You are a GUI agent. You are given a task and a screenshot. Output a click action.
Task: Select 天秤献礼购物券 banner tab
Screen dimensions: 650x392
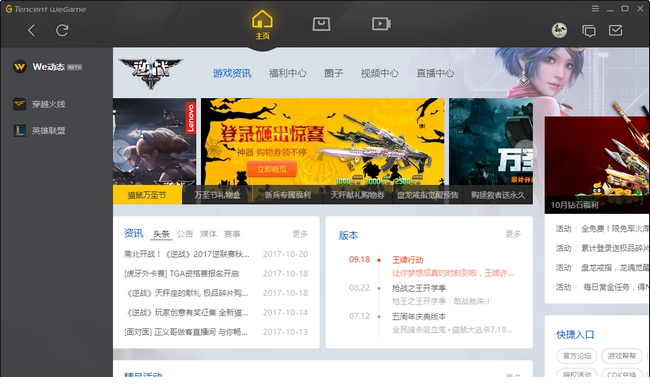point(357,195)
